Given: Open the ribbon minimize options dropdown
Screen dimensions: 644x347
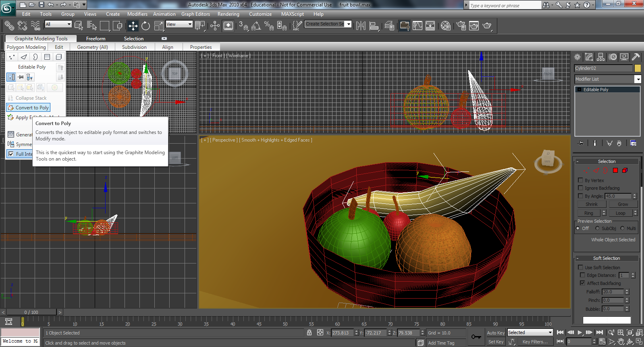Looking at the screenshot, I should 164,39.
